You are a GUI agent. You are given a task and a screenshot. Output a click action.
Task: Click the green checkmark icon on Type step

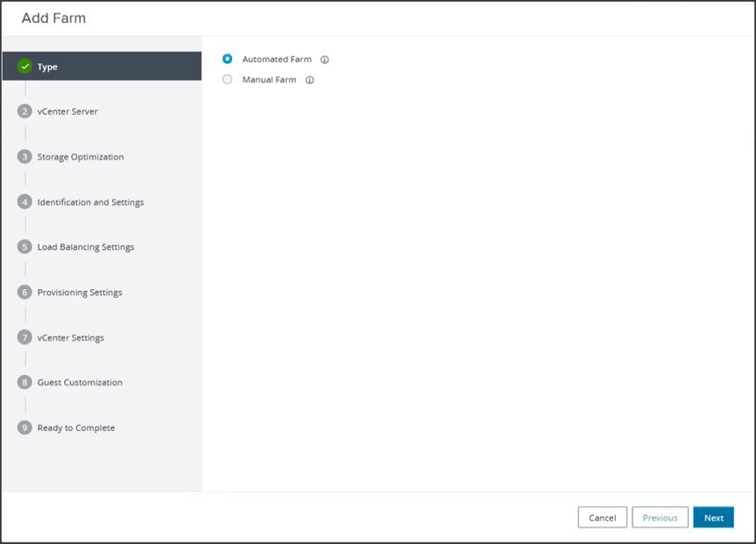tap(25, 67)
